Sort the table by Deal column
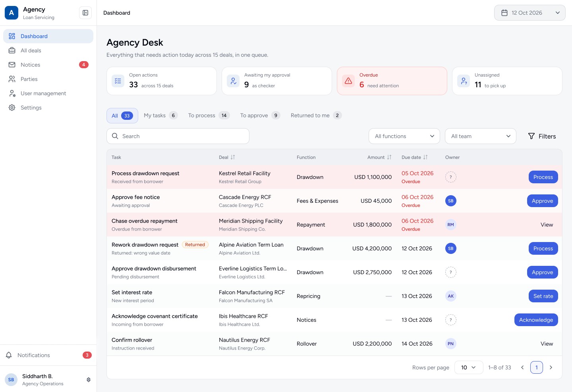 [233, 157]
